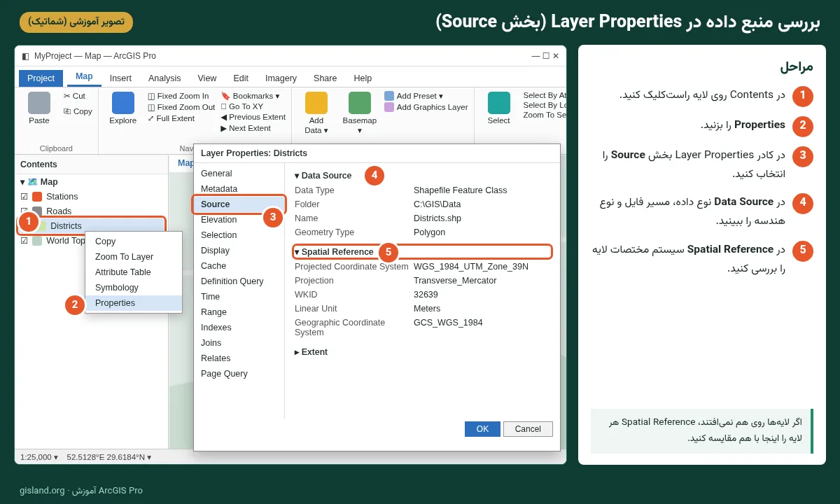Switch to the Imagery ribbon tab

tap(281, 78)
